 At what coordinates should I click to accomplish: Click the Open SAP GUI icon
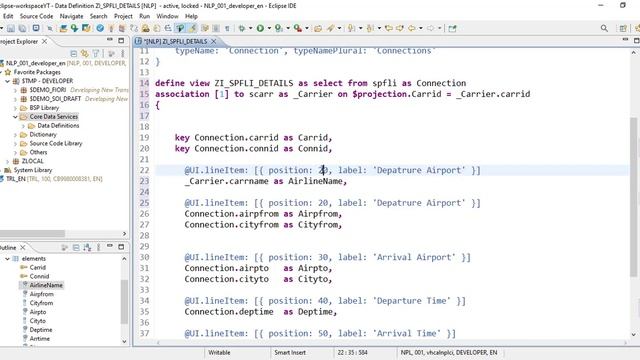86,28
